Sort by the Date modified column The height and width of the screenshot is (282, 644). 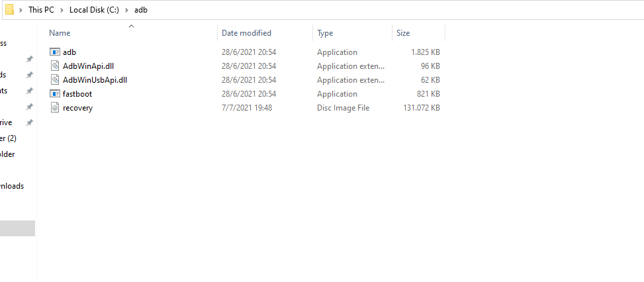coord(246,33)
